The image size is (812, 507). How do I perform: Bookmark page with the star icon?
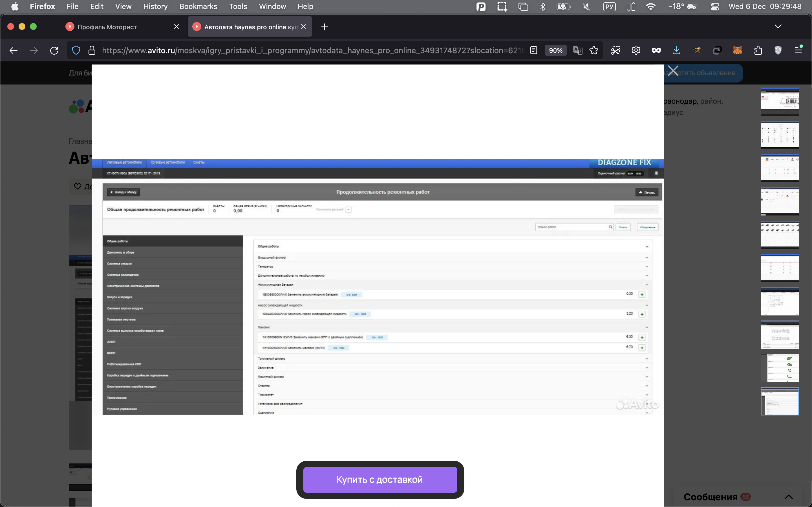593,50
